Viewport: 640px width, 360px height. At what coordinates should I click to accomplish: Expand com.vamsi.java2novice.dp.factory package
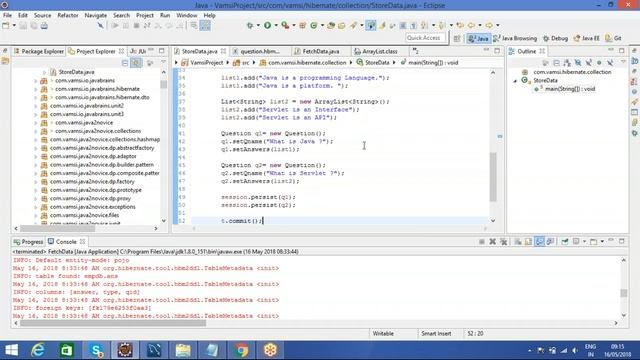tap(36, 182)
